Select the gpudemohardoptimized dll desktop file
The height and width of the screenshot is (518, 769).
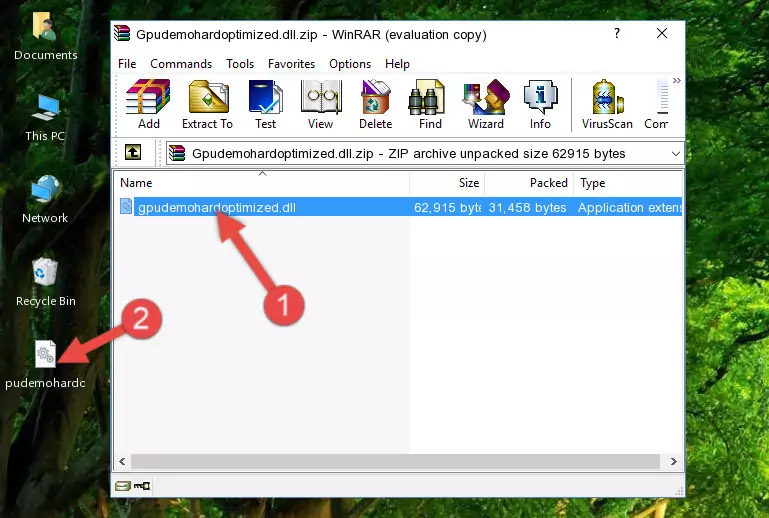pyautogui.click(x=45, y=365)
